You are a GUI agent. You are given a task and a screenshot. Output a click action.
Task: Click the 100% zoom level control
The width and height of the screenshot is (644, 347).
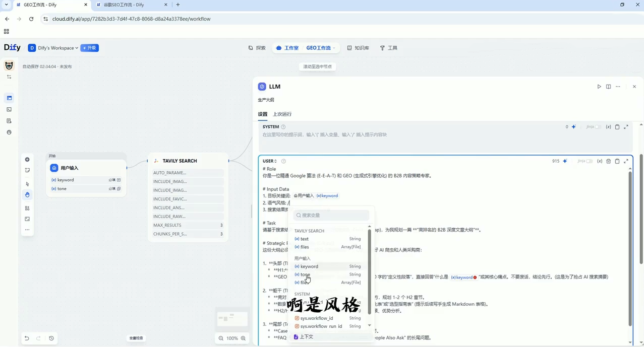tap(231, 338)
